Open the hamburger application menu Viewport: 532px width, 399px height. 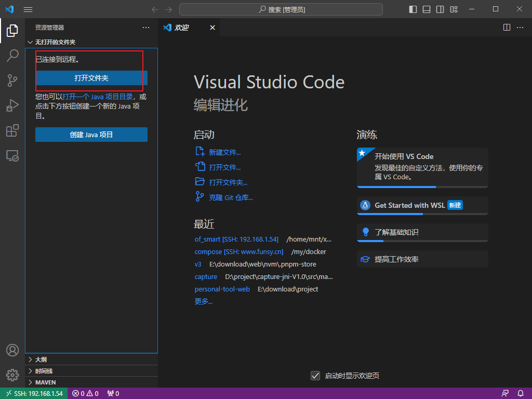tap(28, 9)
